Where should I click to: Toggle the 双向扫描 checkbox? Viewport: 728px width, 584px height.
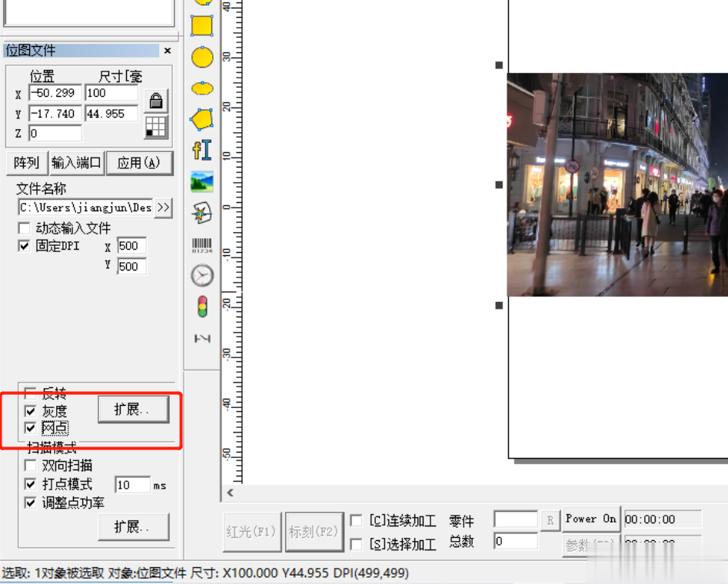[31, 466]
